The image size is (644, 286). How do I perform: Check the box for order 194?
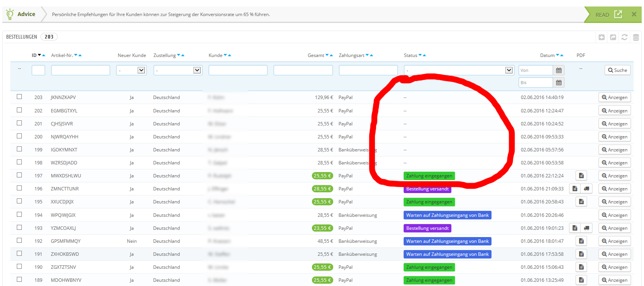pyautogui.click(x=19, y=214)
